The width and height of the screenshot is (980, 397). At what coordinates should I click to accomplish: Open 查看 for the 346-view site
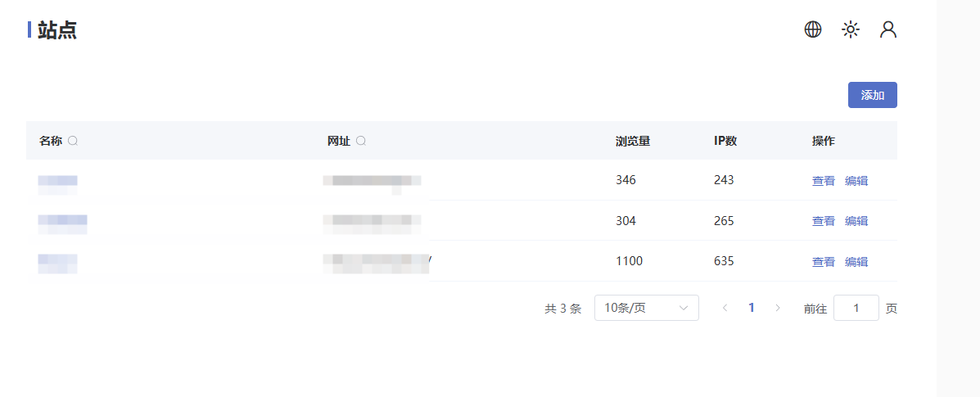click(824, 181)
